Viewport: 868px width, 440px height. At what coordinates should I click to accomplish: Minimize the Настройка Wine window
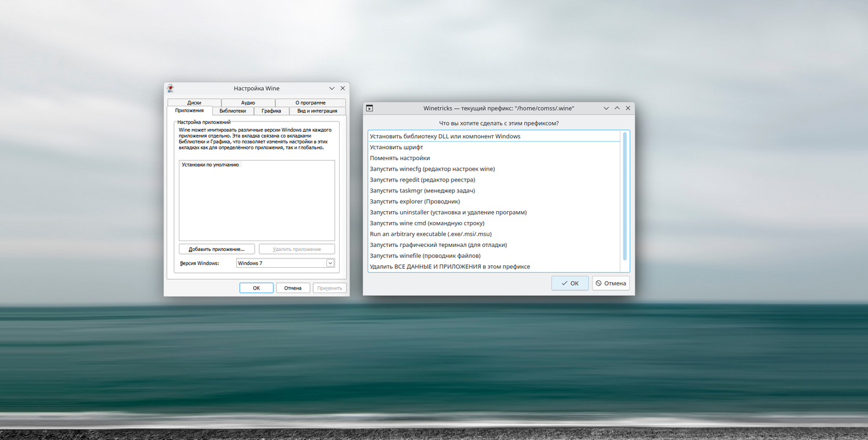[332, 88]
